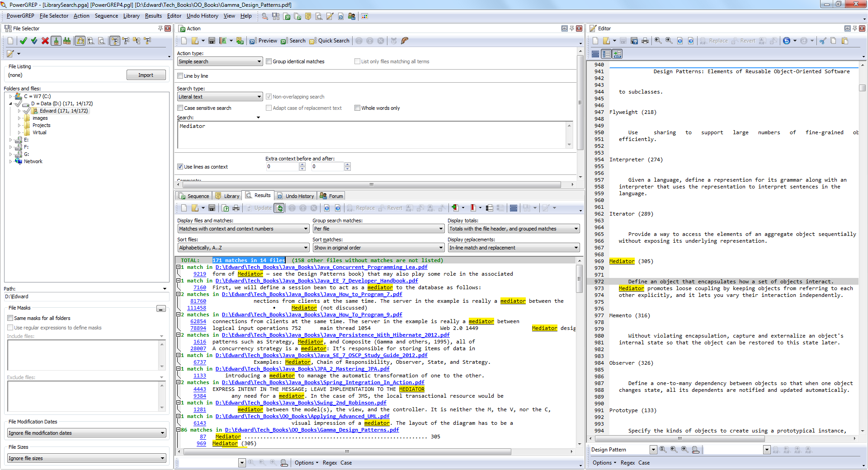
Task: Click the Results pane horizontal scrollbar
Action: pyautogui.click(x=347, y=451)
